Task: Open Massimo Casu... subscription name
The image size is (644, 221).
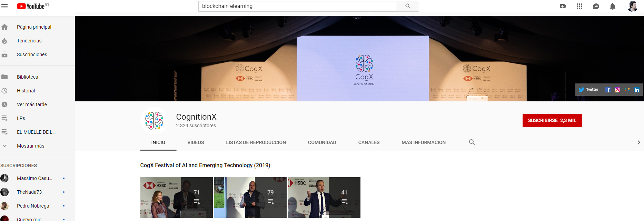Action: [34, 178]
